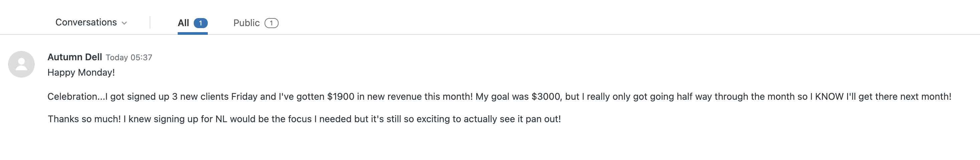The image size is (980, 160).
Task: Select the Public tab
Action: [x=246, y=23]
